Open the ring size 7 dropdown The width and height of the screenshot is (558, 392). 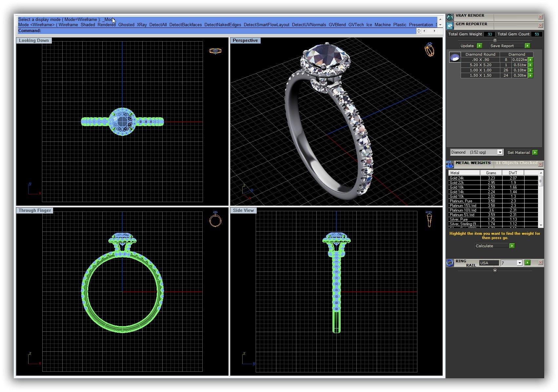519,263
